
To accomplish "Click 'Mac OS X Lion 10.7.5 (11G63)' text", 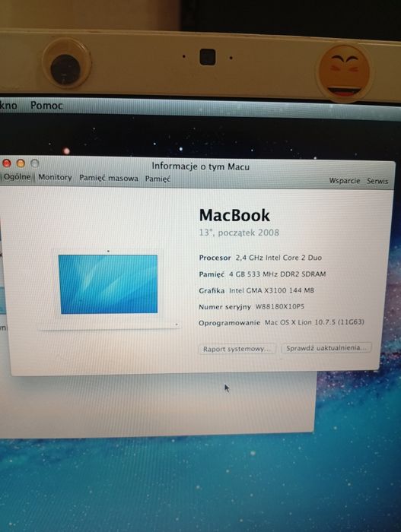I will (x=314, y=322).
